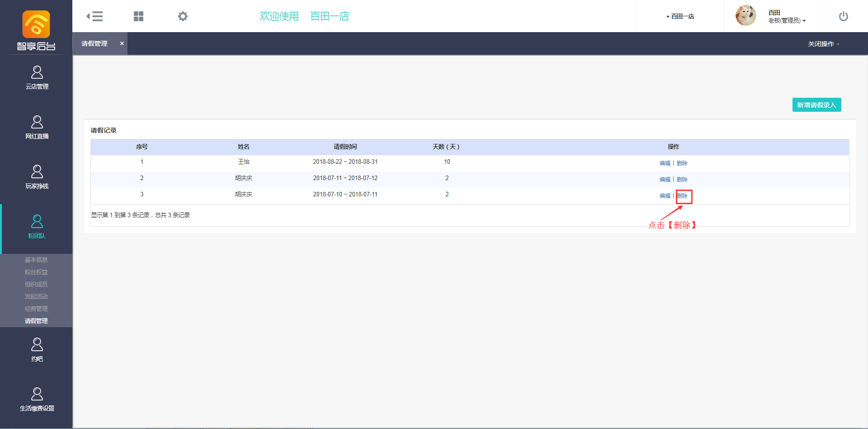The image size is (868, 429).
Task: Click the user avatar thumbnail
Action: coord(745,16)
